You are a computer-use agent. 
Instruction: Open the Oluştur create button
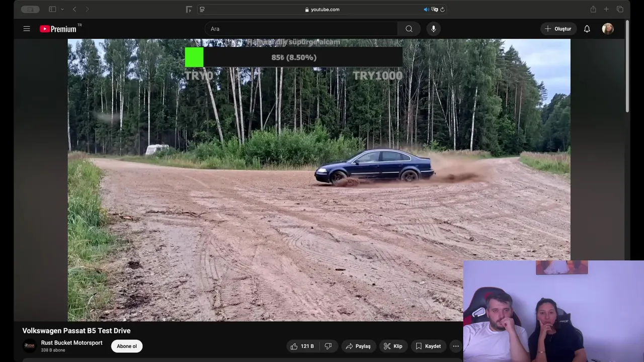[x=557, y=29]
